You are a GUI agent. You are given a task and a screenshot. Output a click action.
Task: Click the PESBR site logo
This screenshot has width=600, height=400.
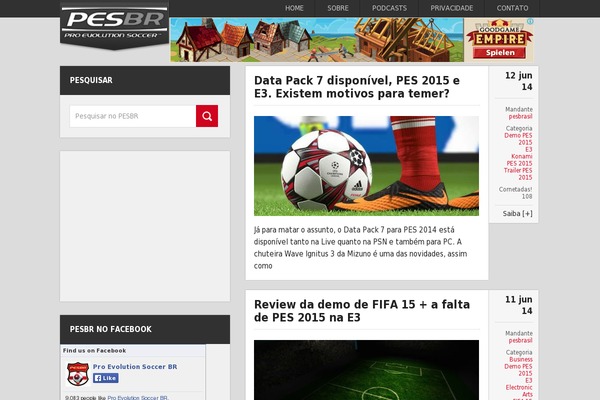(114, 25)
